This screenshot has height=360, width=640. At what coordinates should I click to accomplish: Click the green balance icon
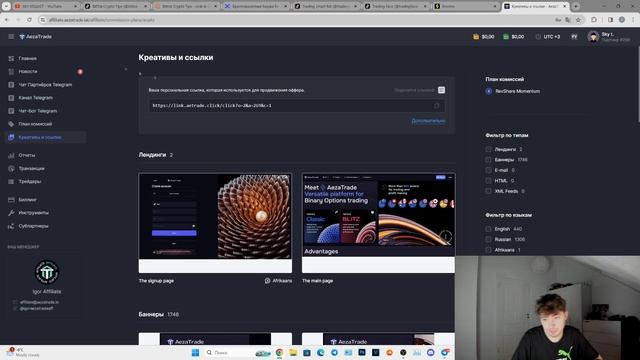point(506,37)
